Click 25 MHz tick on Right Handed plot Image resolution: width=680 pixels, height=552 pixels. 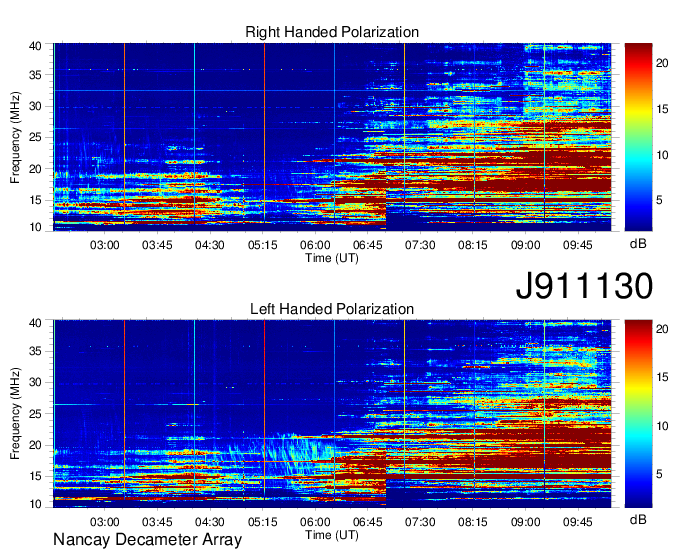[x=35, y=137]
